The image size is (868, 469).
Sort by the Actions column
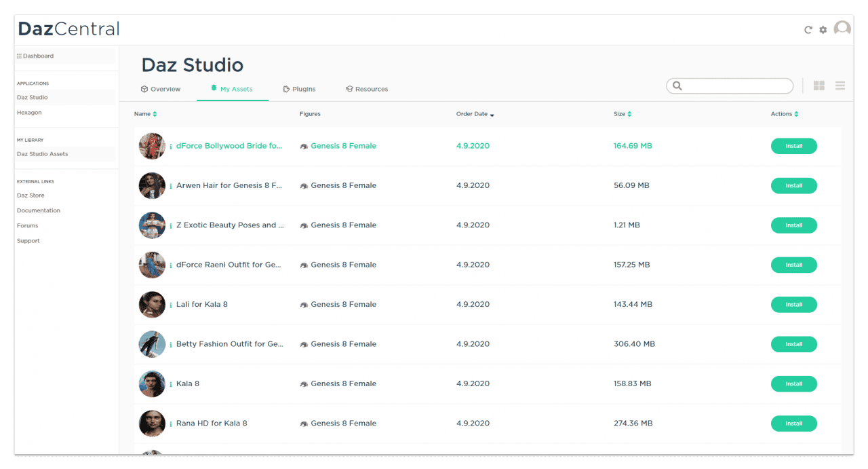tap(785, 114)
